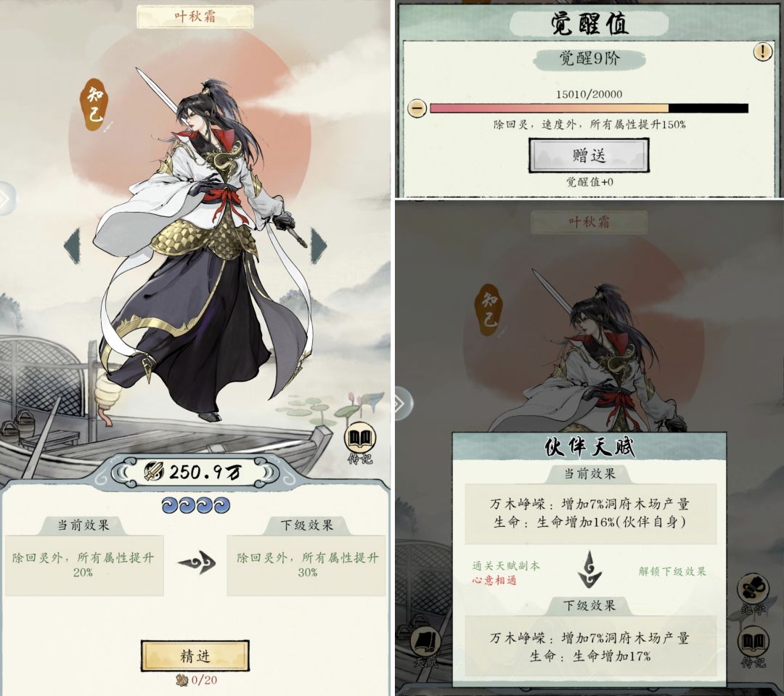The image size is (784, 696).
Task: Expand the chevron handle on right panel edge
Action: 404,403
